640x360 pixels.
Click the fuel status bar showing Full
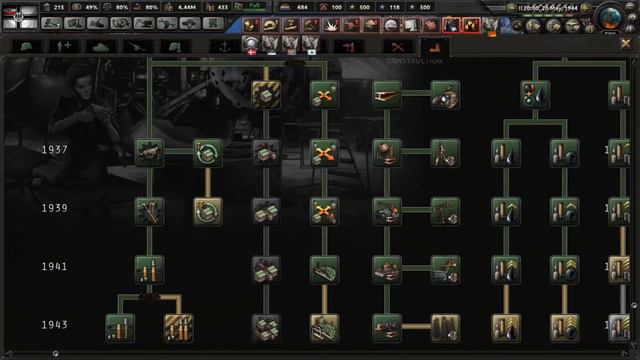point(255,7)
